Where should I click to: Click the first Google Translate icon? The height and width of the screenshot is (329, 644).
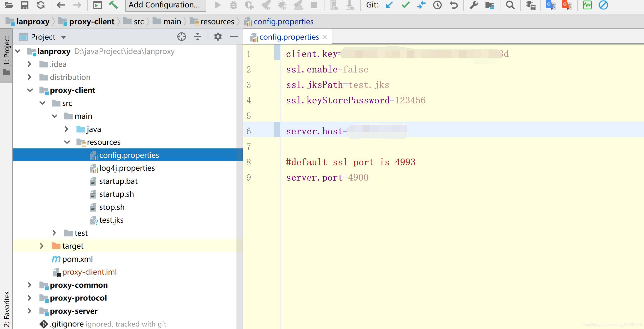pos(550,5)
